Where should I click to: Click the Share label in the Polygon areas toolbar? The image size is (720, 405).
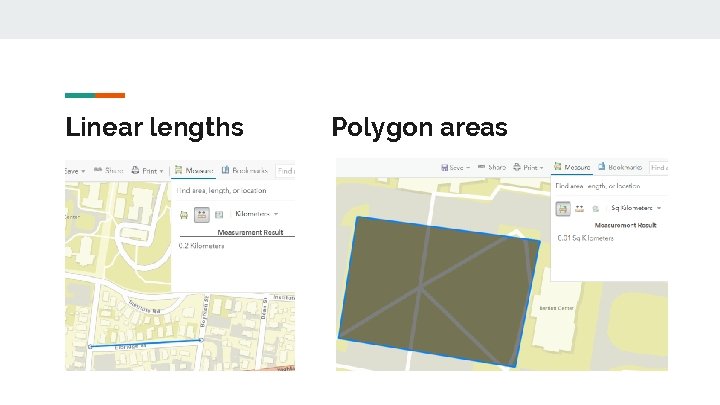coord(497,168)
